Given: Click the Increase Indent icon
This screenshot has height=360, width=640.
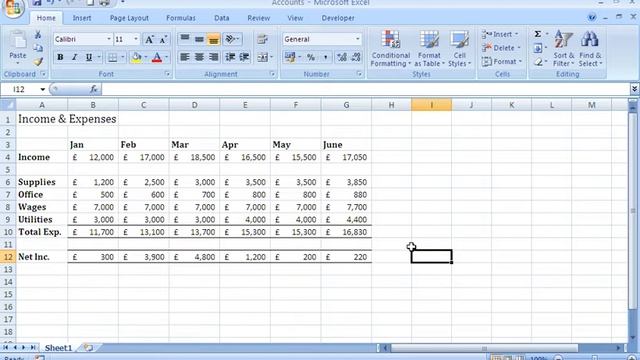Looking at the screenshot, I should [244, 57].
